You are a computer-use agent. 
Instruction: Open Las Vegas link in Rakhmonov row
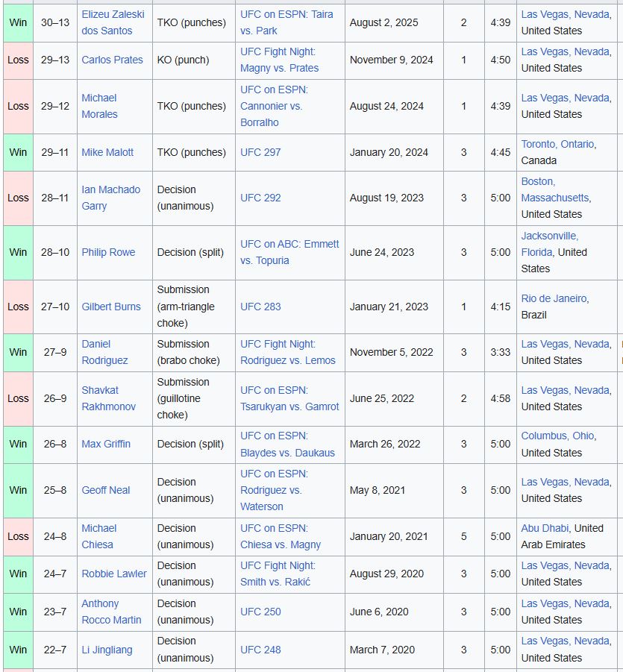tap(566, 390)
